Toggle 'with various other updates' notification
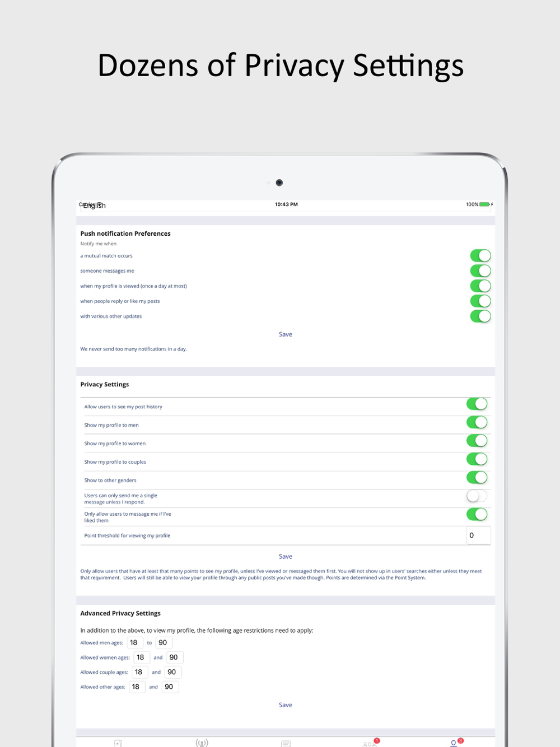 (480, 316)
